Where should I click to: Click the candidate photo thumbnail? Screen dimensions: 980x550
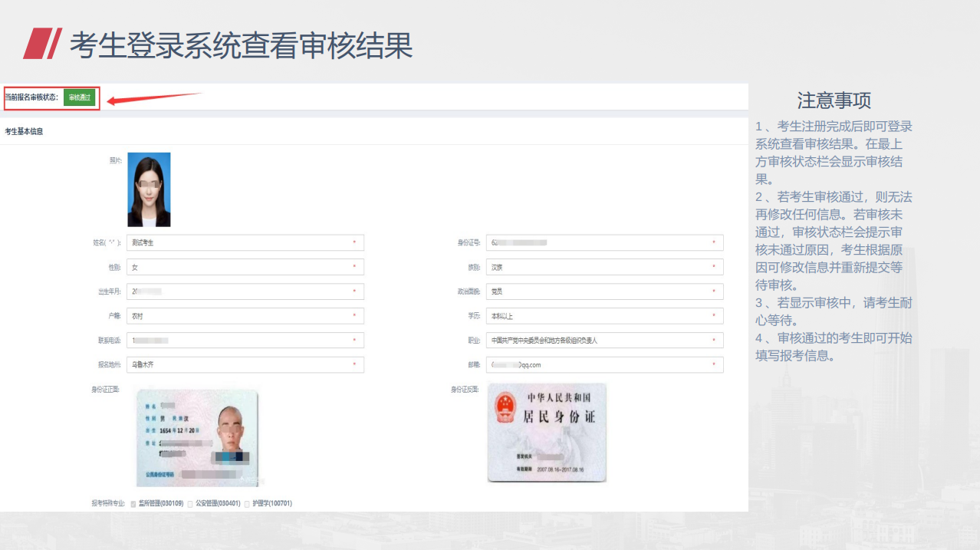[x=149, y=189]
